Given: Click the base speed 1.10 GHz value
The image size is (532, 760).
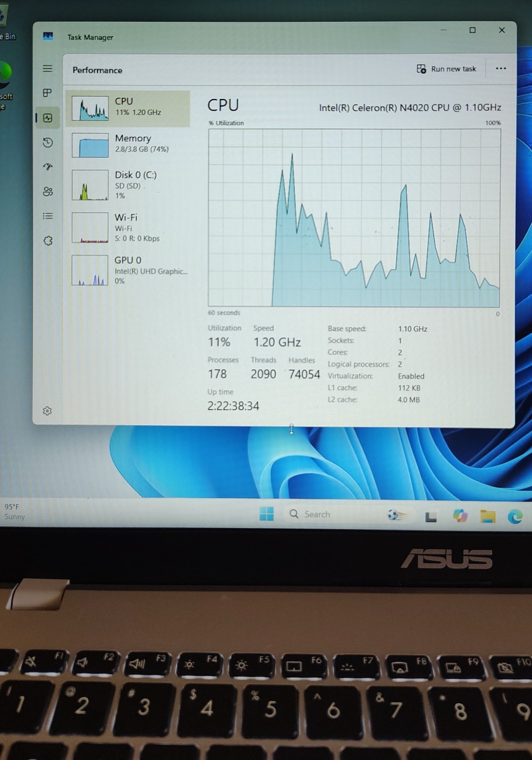Looking at the screenshot, I should point(413,329).
